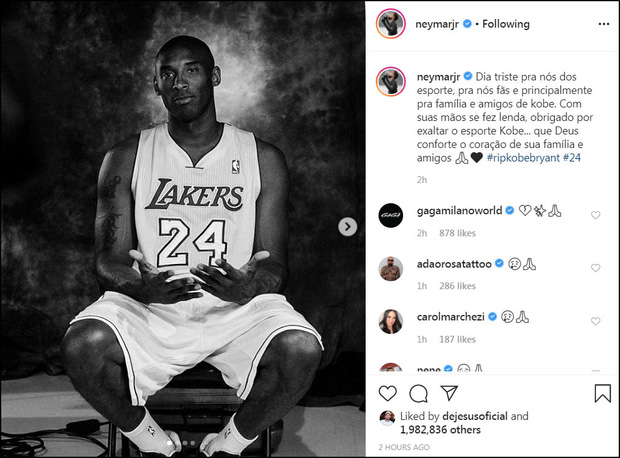Open adaorosatattoo's profile avatar

click(x=390, y=267)
